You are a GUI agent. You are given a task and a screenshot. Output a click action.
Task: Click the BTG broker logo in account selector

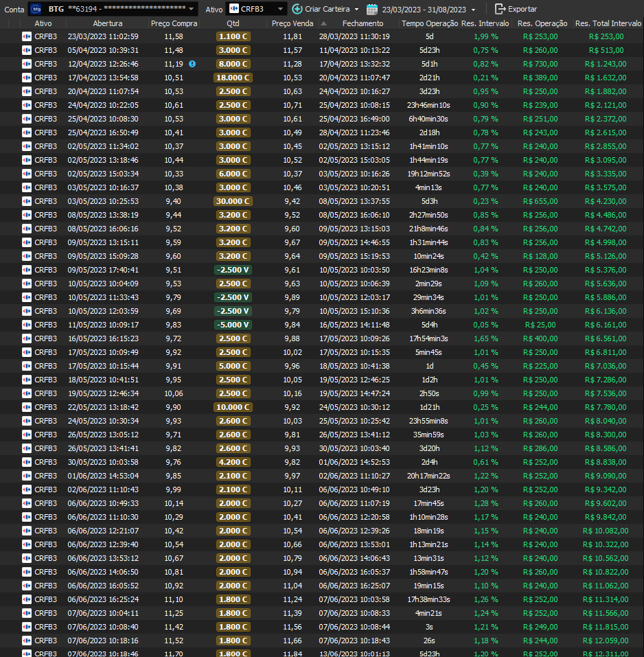(36, 9)
